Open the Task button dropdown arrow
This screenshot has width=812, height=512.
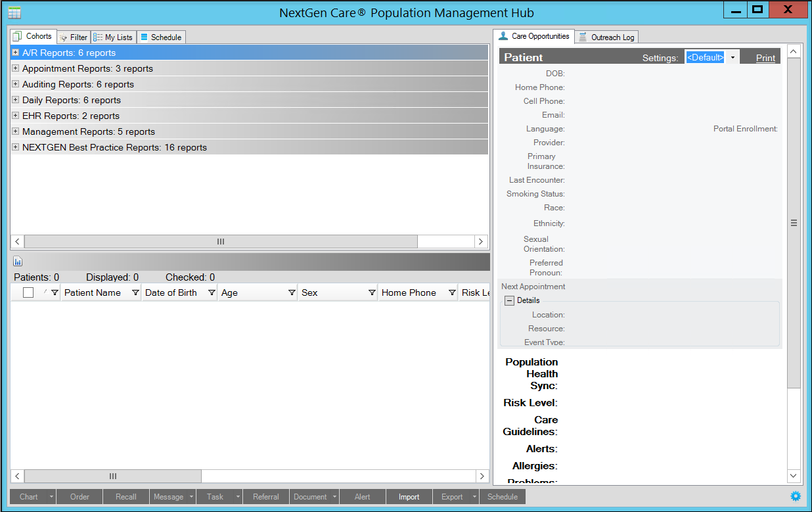[x=238, y=497]
